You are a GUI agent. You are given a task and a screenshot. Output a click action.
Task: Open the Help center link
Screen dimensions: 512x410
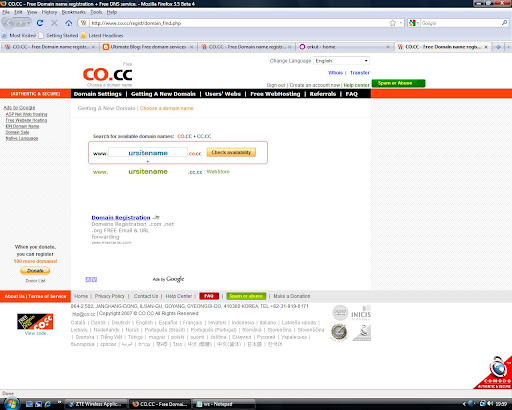356,85
